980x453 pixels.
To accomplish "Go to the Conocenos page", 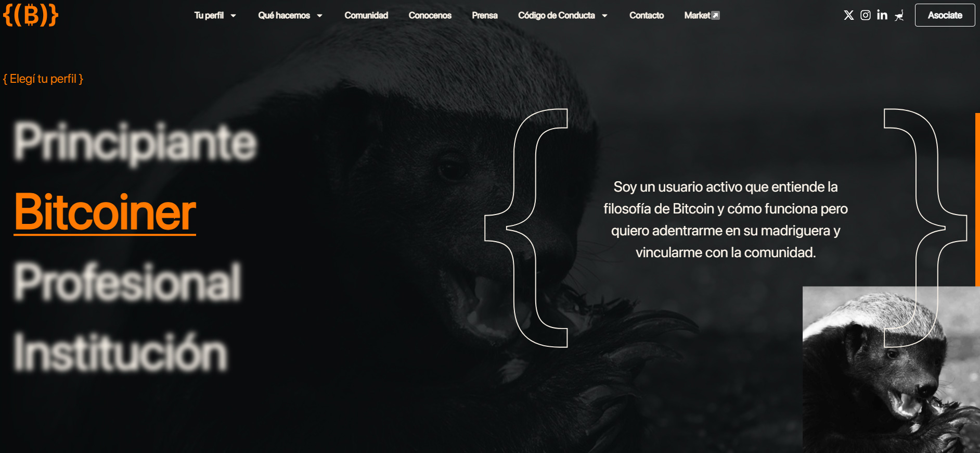I will point(430,16).
